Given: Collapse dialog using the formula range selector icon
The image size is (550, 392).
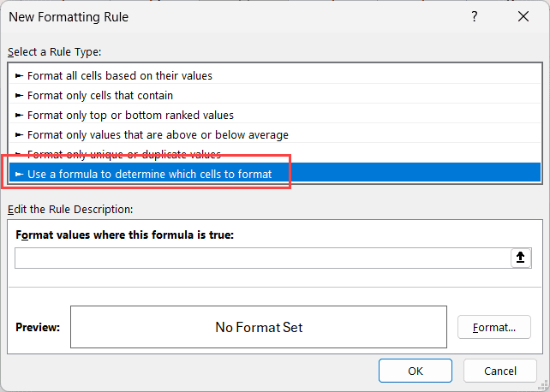Looking at the screenshot, I should [x=521, y=258].
